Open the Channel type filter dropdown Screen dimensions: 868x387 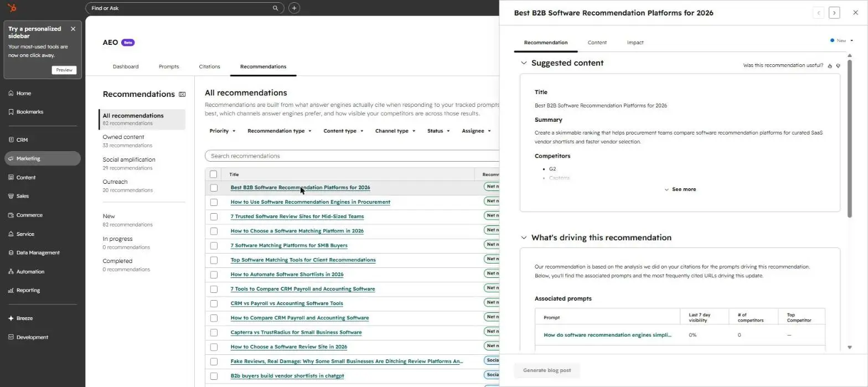click(x=395, y=131)
